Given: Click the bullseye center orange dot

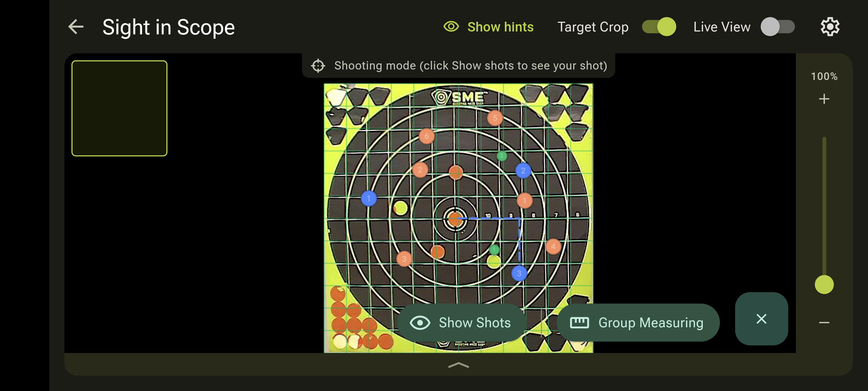Looking at the screenshot, I should click(455, 219).
